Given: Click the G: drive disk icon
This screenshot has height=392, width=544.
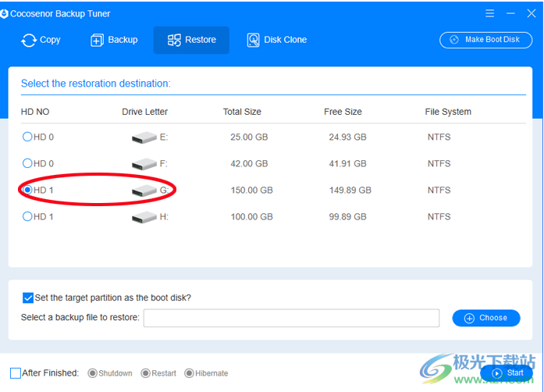Looking at the screenshot, I should (x=144, y=191).
